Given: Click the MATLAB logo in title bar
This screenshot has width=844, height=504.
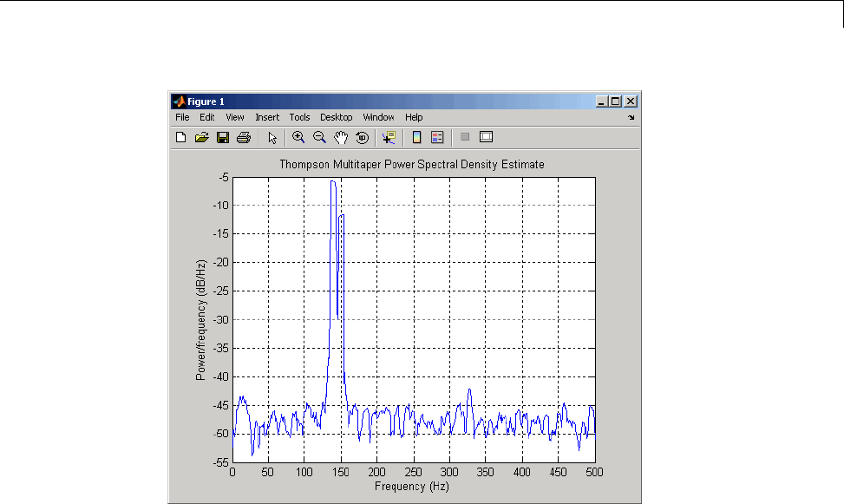Looking at the screenshot, I should (180, 101).
